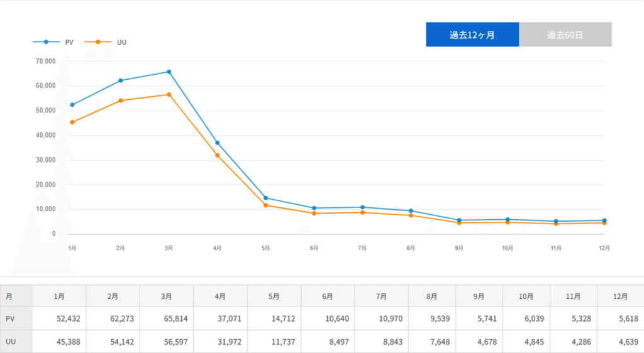
Task: Select the PV data point for 8月
Action: [x=411, y=211]
